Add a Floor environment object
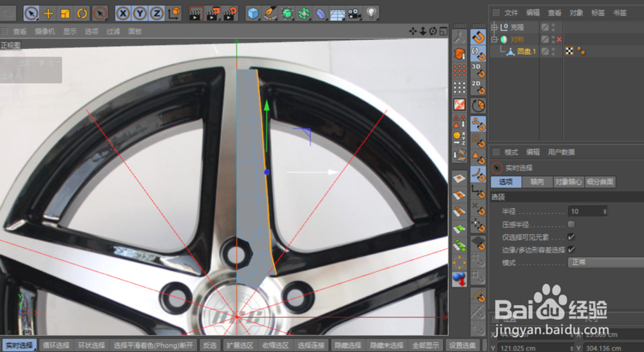The height and width of the screenshot is (352, 644). pos(337,14)
